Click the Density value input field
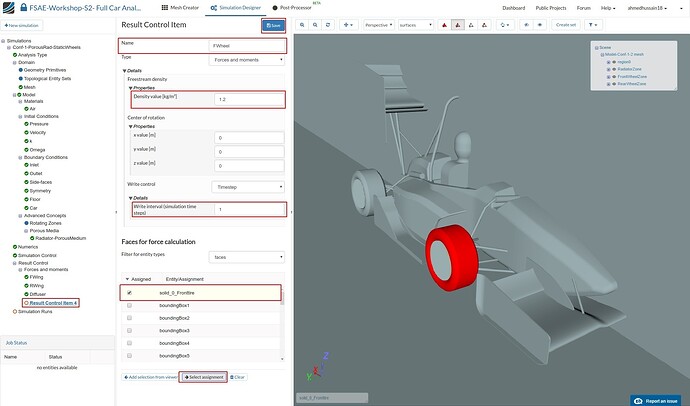 [246, 100]
